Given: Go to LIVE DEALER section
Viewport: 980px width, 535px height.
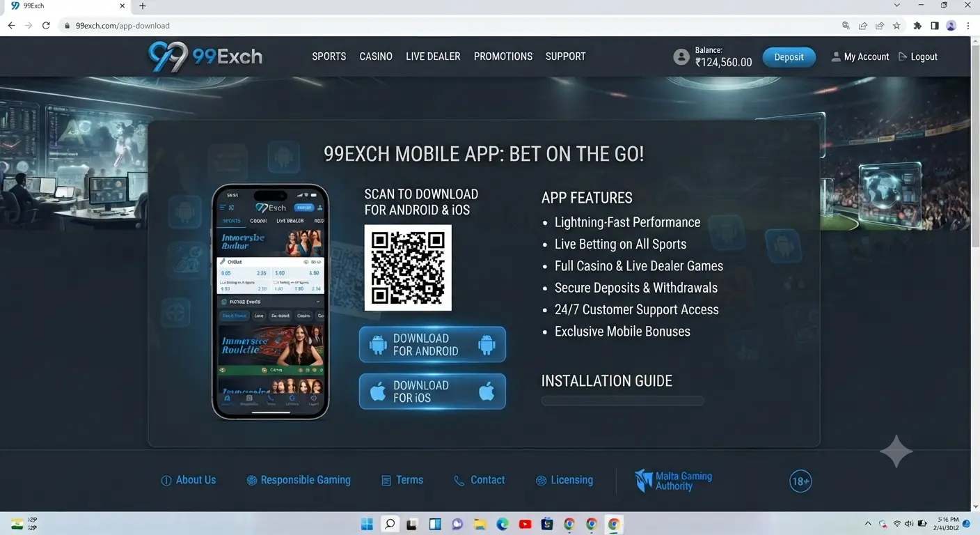Looking at the screenshot, I should pyautogui.click(x=433, y=56).
